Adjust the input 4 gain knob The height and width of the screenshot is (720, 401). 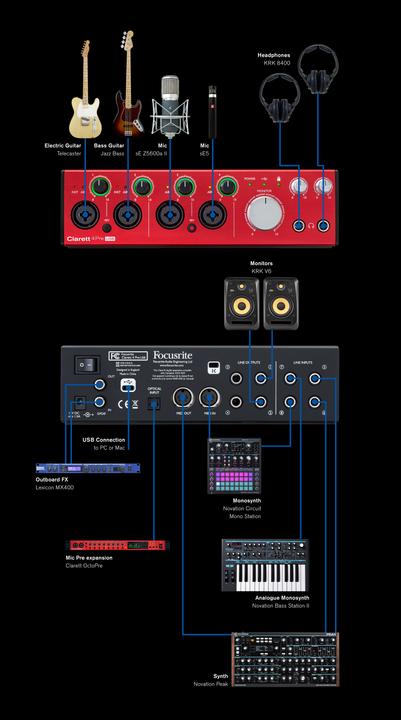point(227,186)
